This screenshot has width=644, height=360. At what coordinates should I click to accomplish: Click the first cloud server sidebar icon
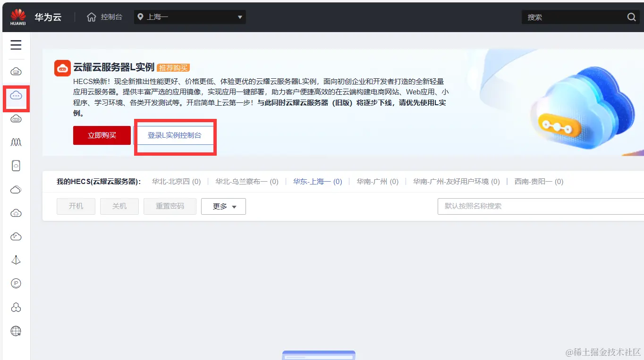pyautogui.click(x=16, y=72)
